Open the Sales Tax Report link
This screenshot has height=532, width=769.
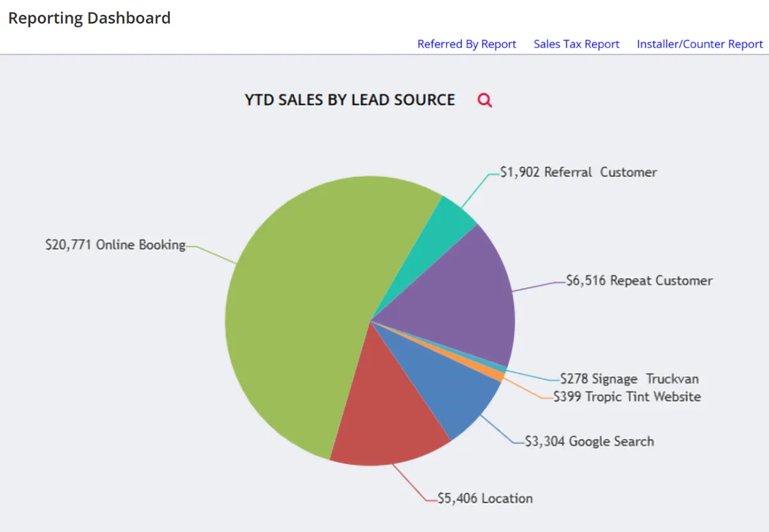point(576,44)
